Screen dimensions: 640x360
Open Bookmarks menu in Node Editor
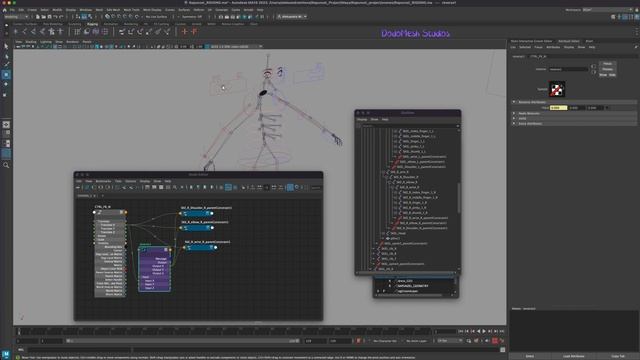pos(103,181)
